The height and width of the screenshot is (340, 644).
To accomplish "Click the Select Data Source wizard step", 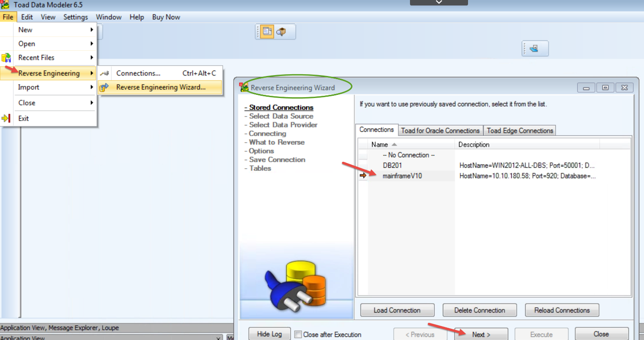I will point(279,116).
